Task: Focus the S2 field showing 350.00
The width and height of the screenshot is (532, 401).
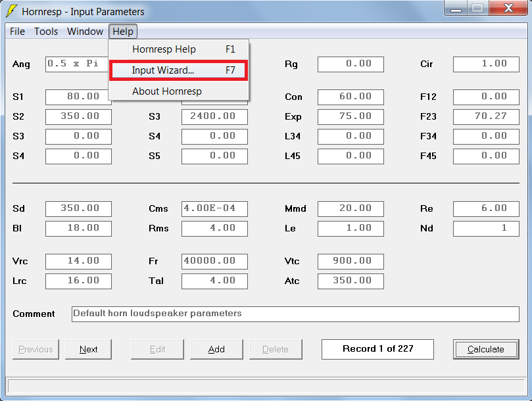Action: (78, 117)
